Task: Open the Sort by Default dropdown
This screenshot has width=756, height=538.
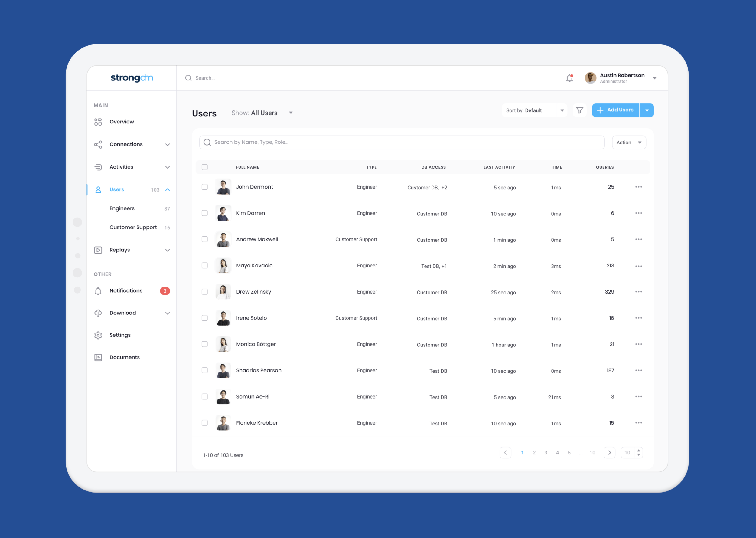Action: [x=535, y=110]
